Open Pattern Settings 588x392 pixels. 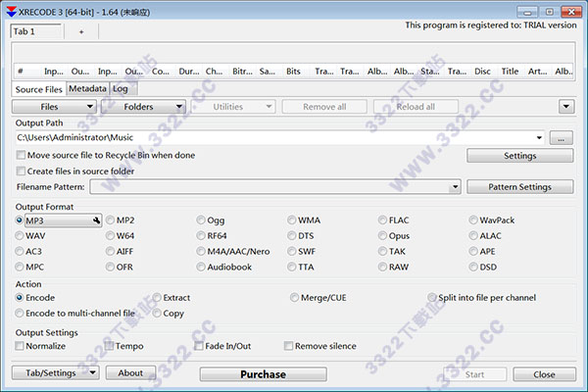519,187
